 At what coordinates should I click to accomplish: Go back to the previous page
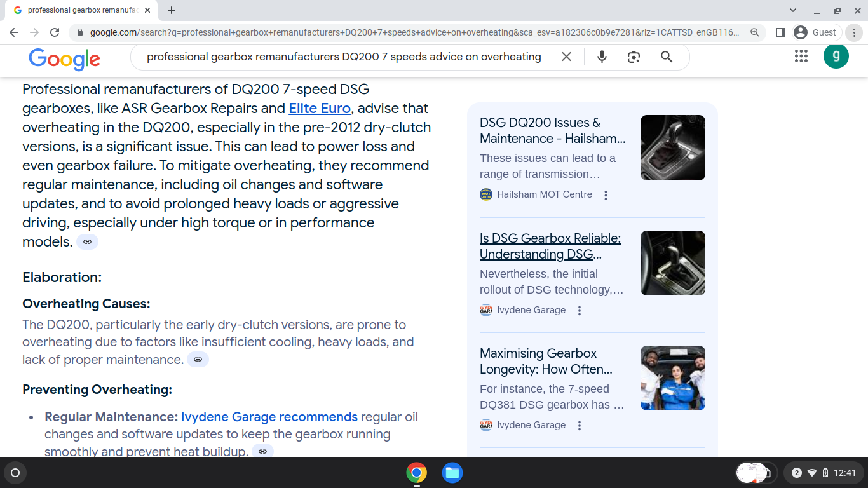coord(14,32)
